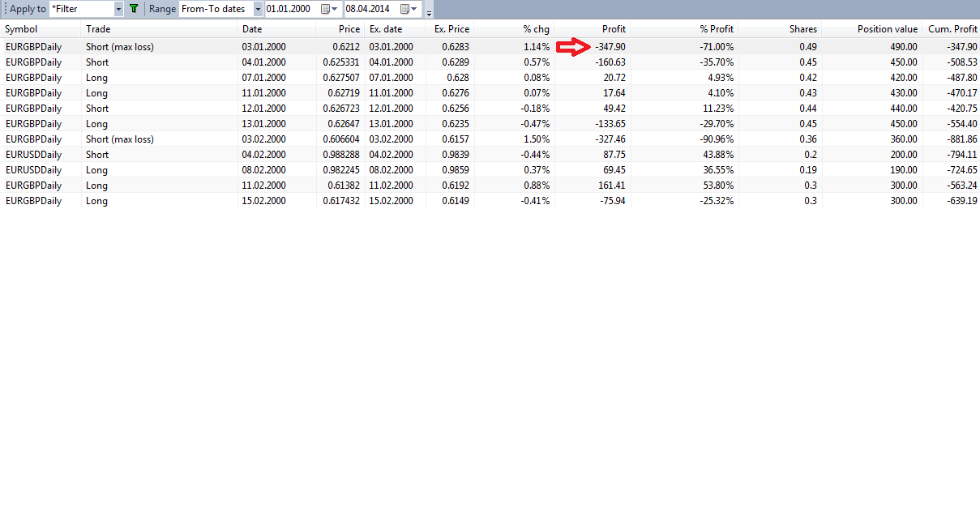Click the exit date 13.01.2000

point(392,124)
